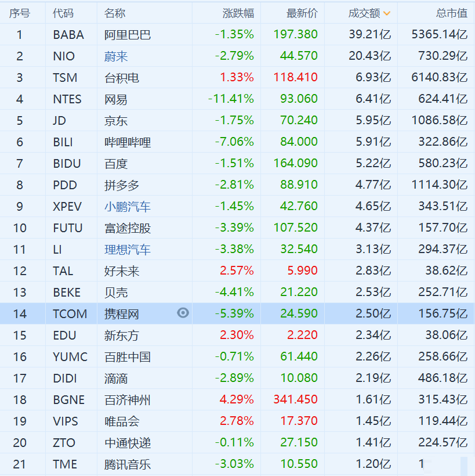This screenshot has height=476, width=475.
Task: Select the FUTU stock code
Action: pyautogui.click(x=68, y=228)
